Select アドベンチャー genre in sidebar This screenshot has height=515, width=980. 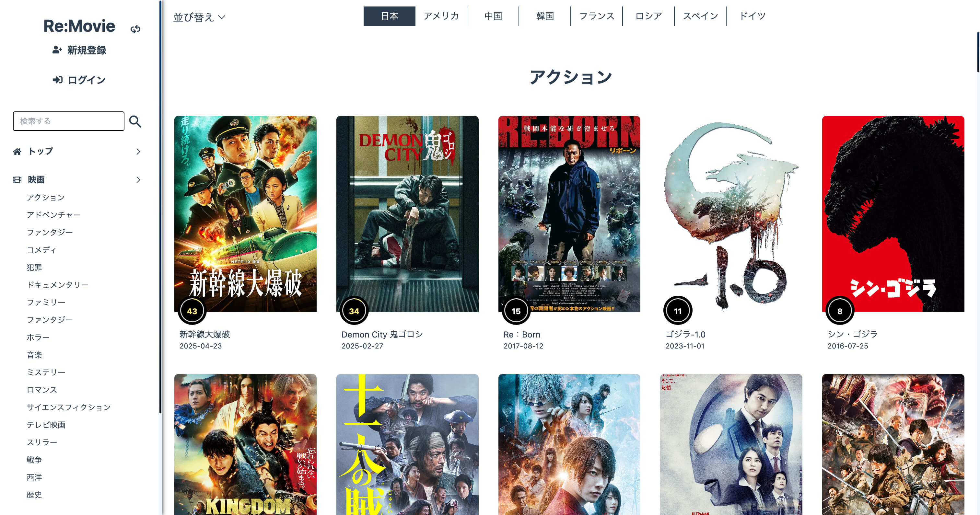54,215
